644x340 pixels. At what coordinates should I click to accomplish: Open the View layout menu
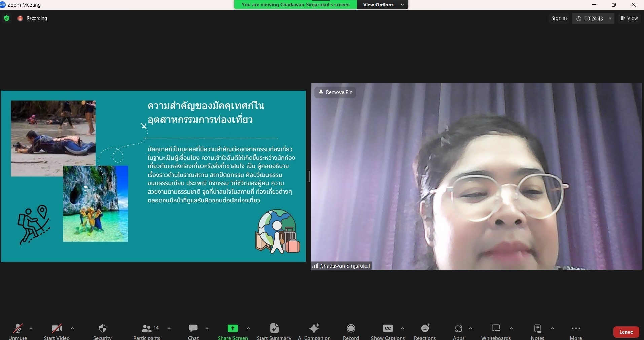point(629,18)
